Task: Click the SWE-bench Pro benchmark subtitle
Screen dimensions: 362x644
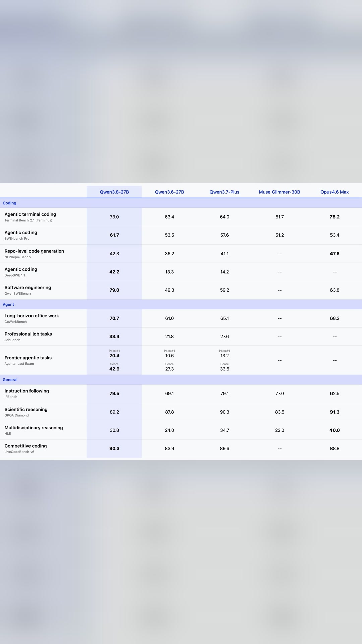Action: click(x=17, y=239)
